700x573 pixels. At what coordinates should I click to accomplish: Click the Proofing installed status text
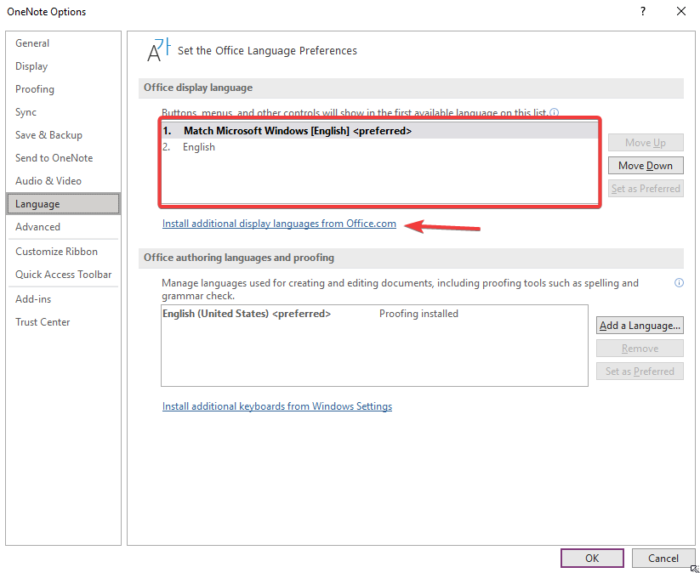coord(419,314)
